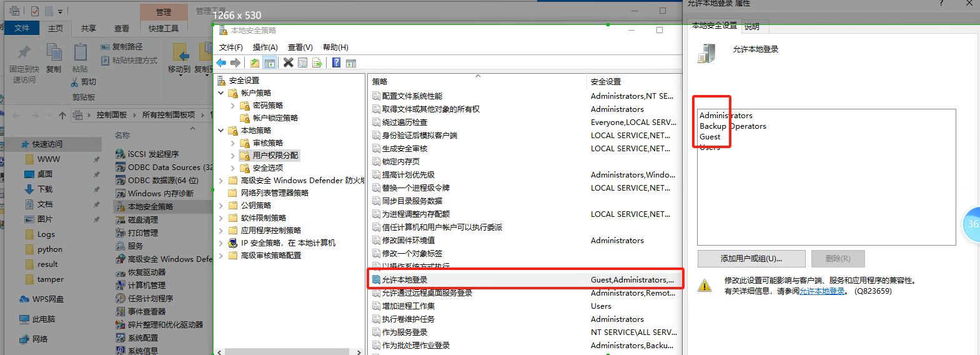Collapse the 本地策略 tree node
980x355 pixels.
[221, 131]
